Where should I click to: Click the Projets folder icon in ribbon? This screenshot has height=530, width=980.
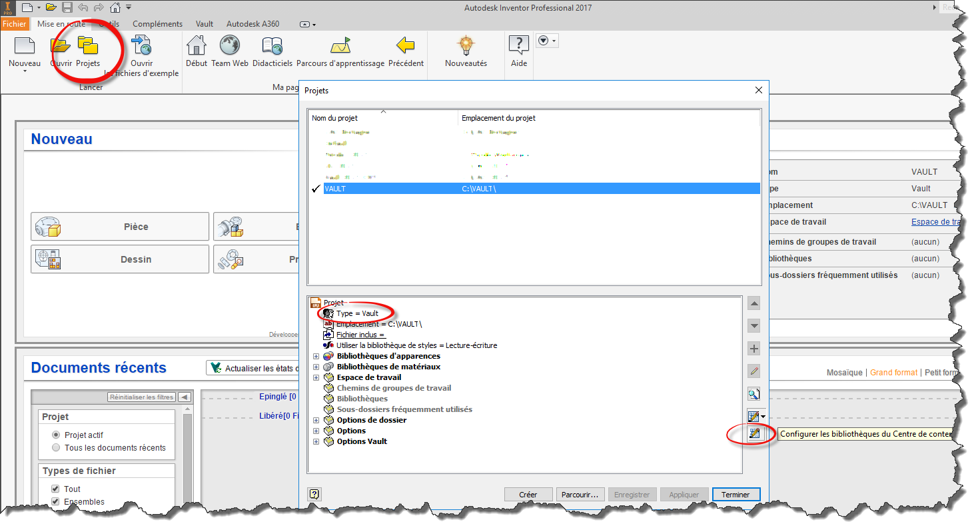[87, 46]
